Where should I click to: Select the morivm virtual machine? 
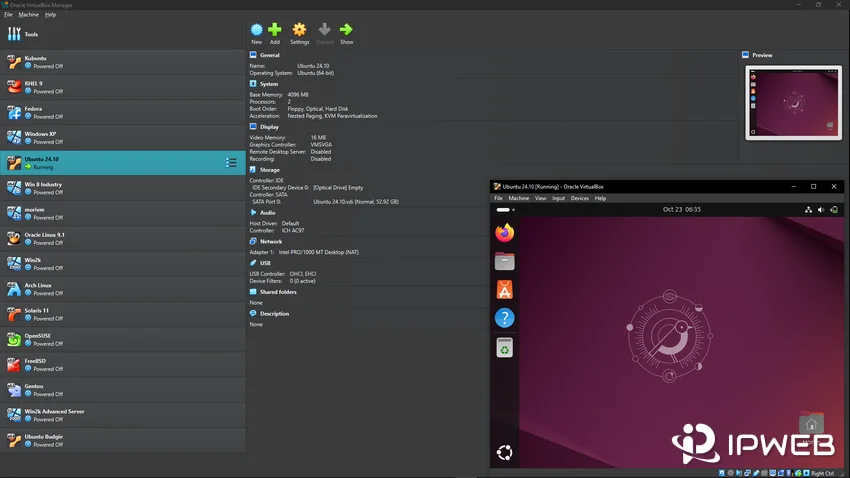tap(123, 213)
